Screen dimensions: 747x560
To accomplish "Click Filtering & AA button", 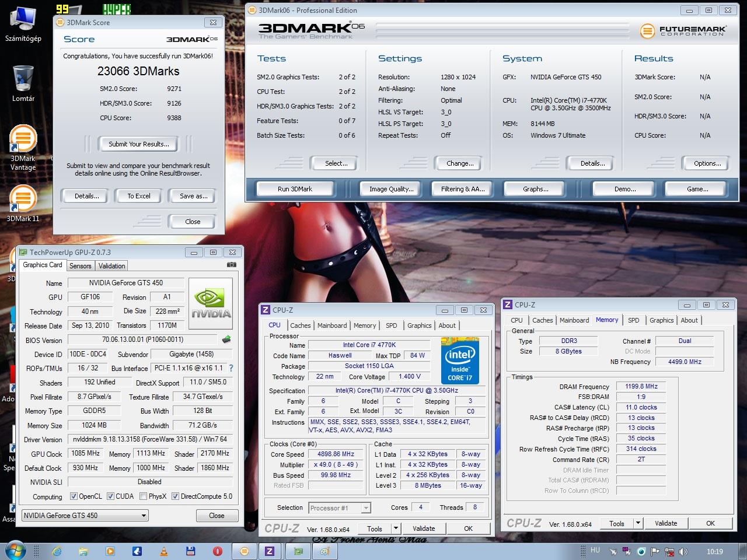I will tap(463, 189).
